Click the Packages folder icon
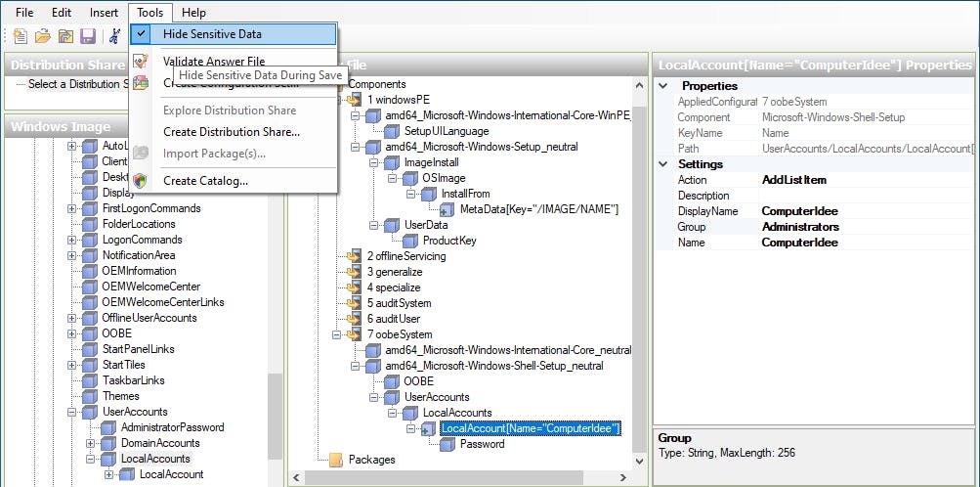The image size is (980, 487). coord(336,460)
